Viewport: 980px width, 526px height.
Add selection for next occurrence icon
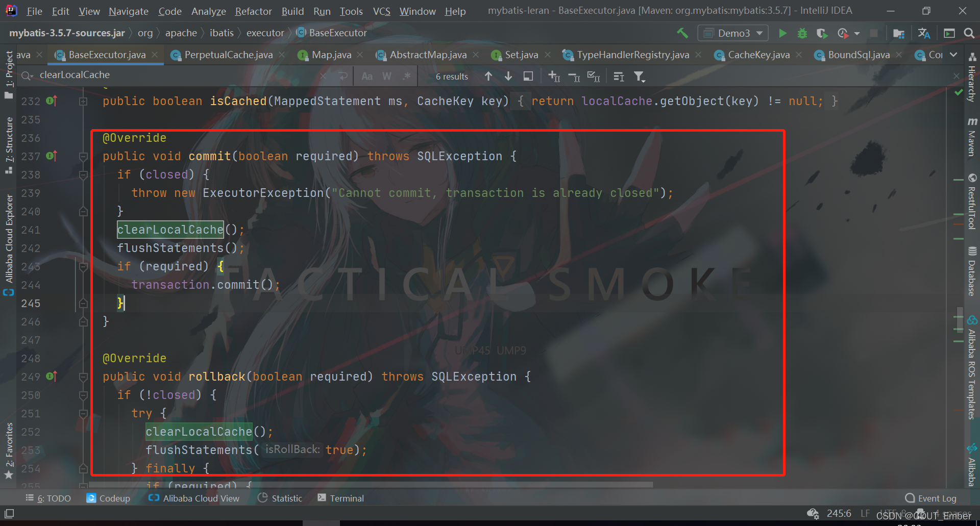(x=554, y=76)
